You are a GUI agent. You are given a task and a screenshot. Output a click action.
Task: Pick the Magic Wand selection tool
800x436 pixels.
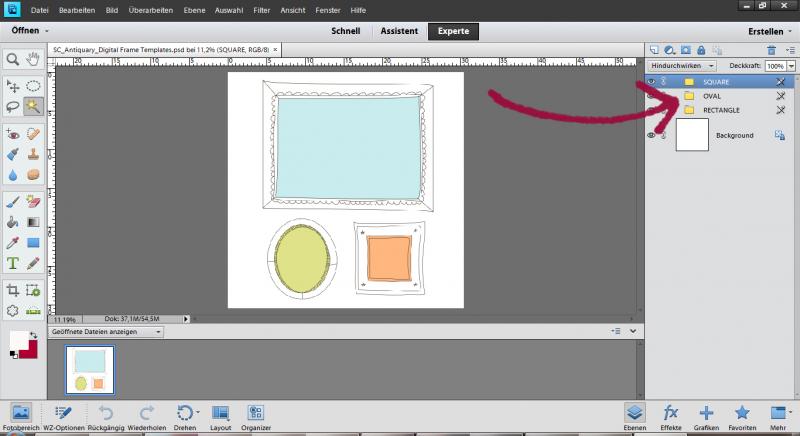(33, 105)
